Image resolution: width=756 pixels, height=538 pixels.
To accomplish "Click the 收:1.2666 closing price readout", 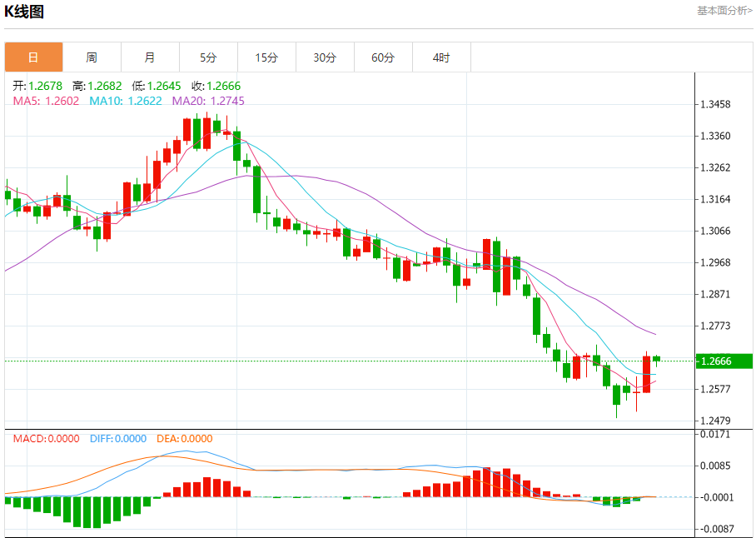I will [216, 86].
